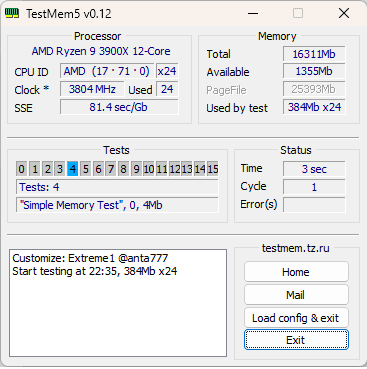The width and height of the screenshot is (367, 369).
Task: Click log line 'Customize: Extreme1 @anta777'
Action: click(90, 258)
